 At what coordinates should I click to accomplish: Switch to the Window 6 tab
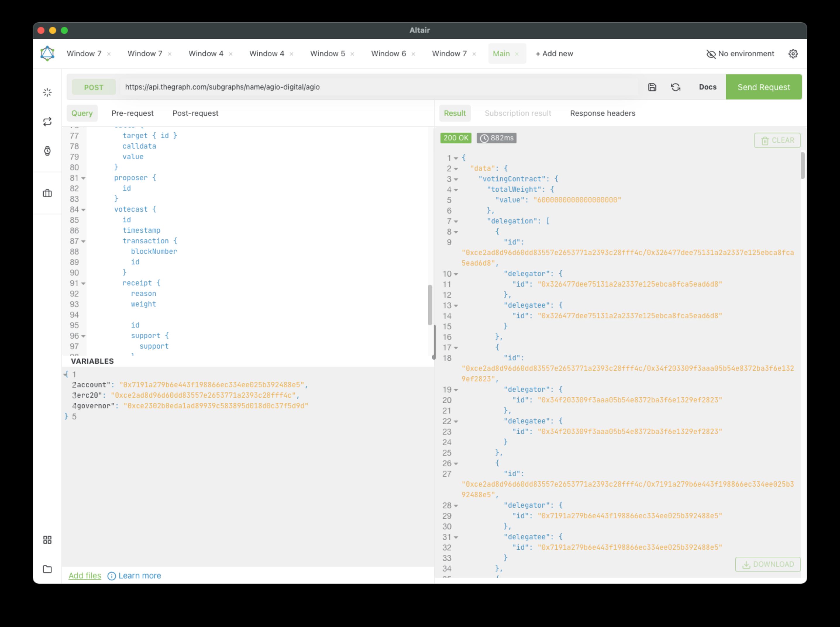(x=389, y=54)
